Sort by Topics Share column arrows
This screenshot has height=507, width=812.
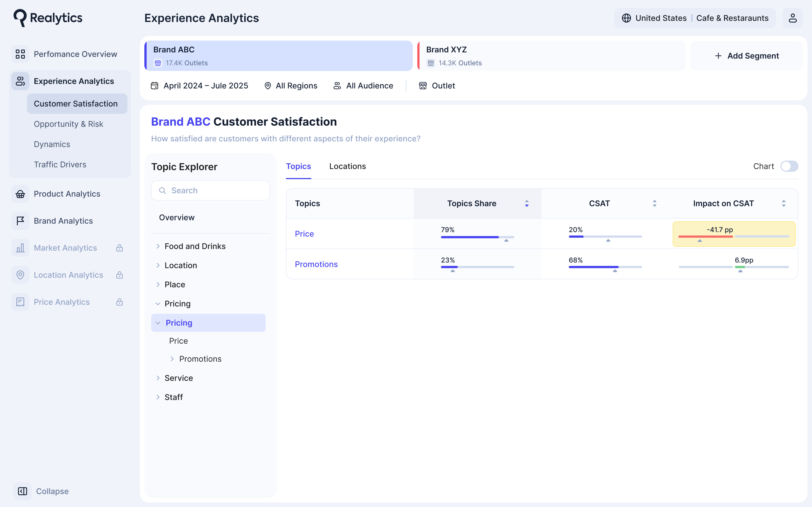526,204
